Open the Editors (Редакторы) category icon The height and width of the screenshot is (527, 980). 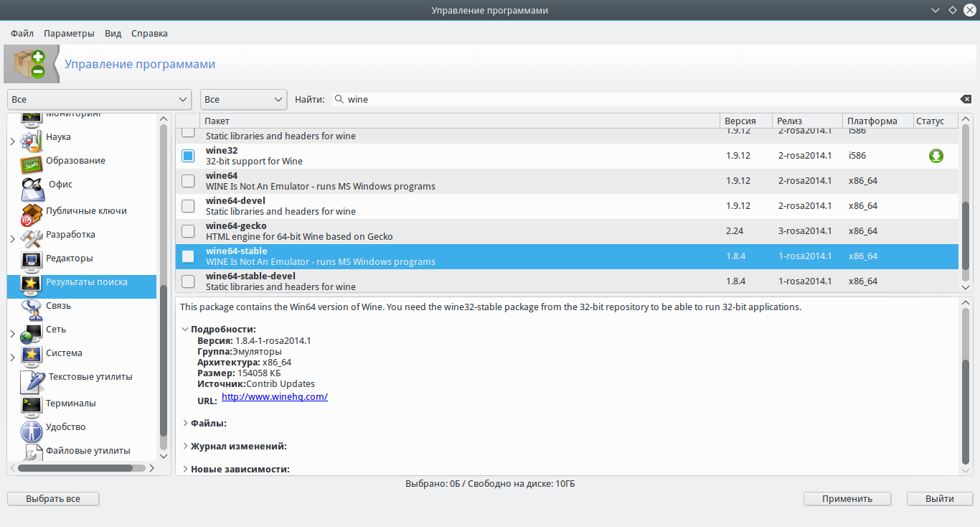tap(32, 260)
